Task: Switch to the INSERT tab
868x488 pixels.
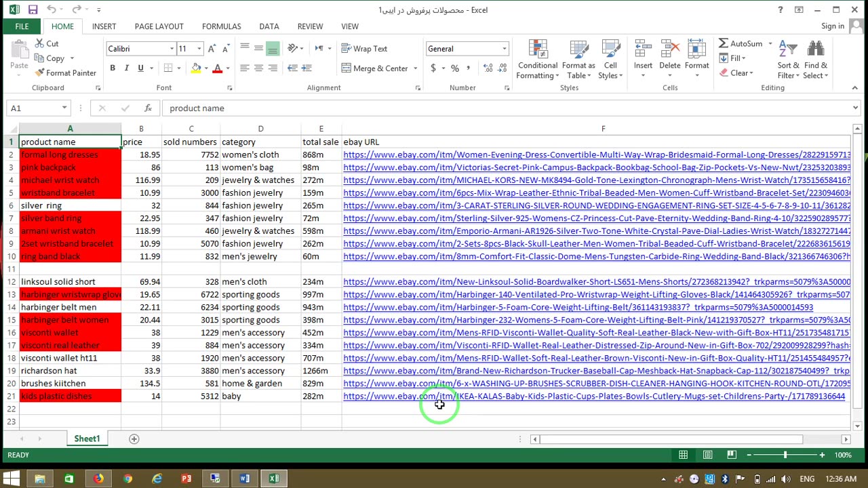Action: [104, 26]
